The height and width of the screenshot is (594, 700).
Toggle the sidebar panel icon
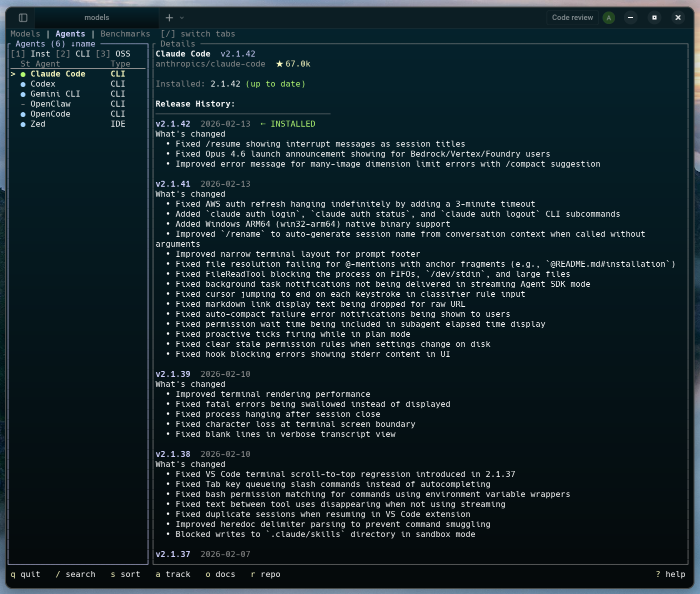click(x=23, y=18)
